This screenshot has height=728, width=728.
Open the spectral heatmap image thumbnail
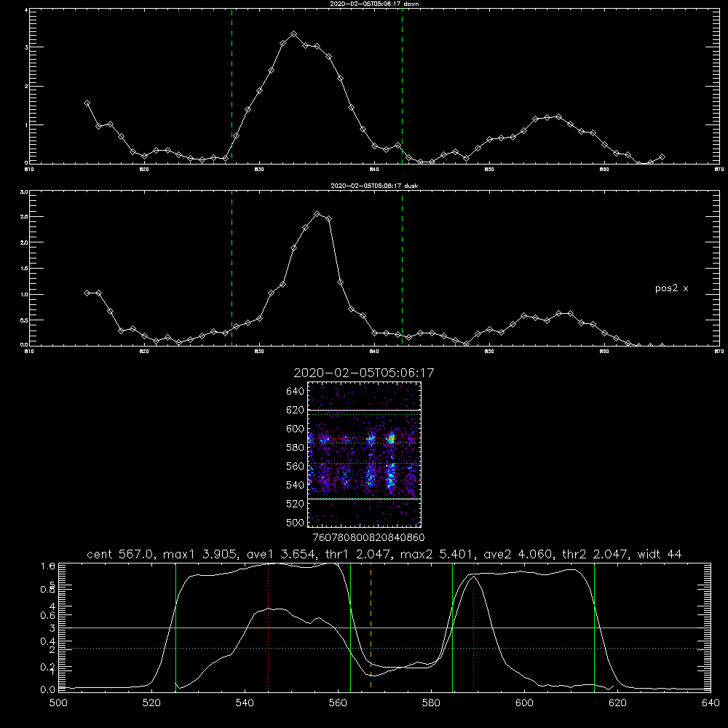point(364,454)
